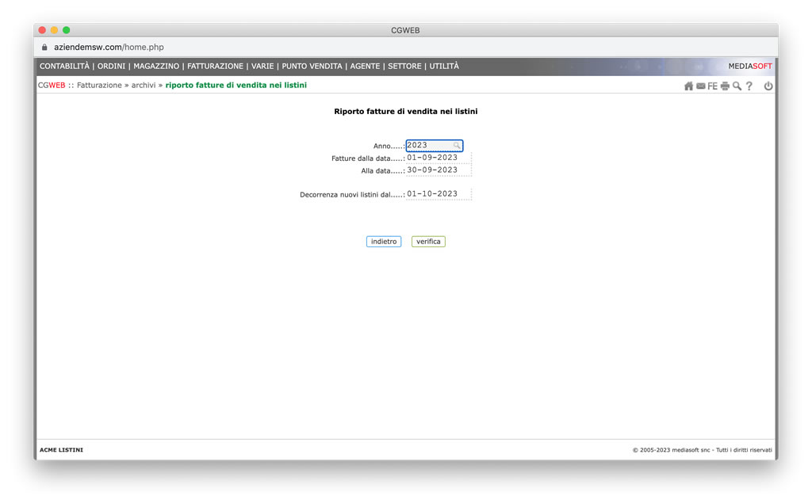Click the printer icon
The image size is (812, 504).
pos(725,86)
